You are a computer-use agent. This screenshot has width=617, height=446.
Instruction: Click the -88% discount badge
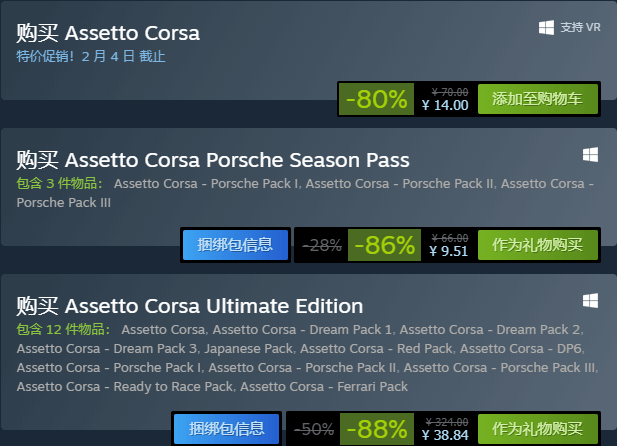coord(377,429)
